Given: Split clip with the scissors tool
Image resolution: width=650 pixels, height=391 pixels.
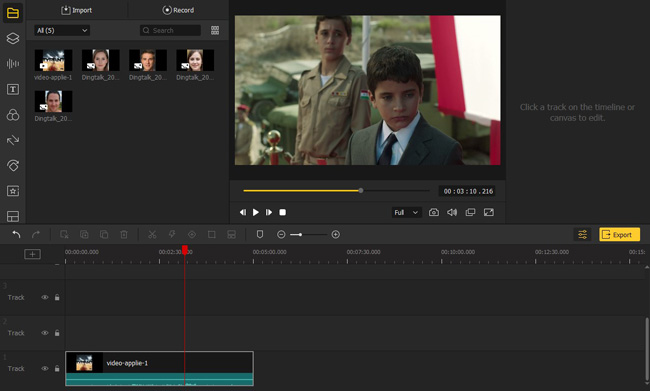Looking at the screenshot, I should (x=152, y=235).
